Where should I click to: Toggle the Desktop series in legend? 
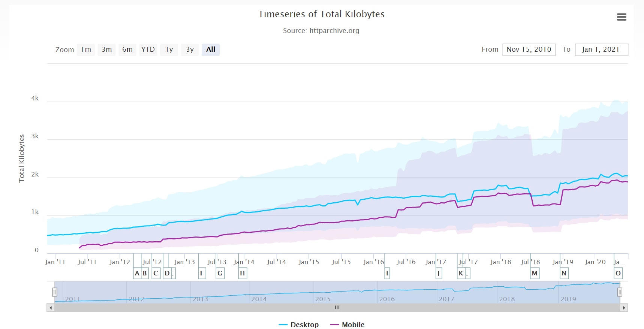coord(299,325)
